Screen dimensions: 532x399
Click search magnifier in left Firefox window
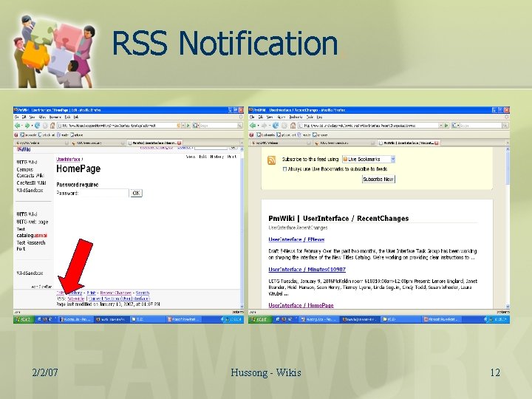coord(239,126)
